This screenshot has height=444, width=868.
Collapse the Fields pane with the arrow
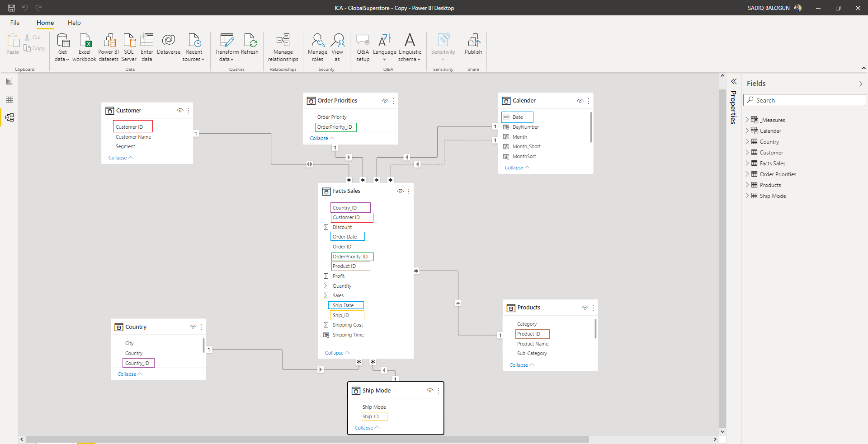(861, 84)
